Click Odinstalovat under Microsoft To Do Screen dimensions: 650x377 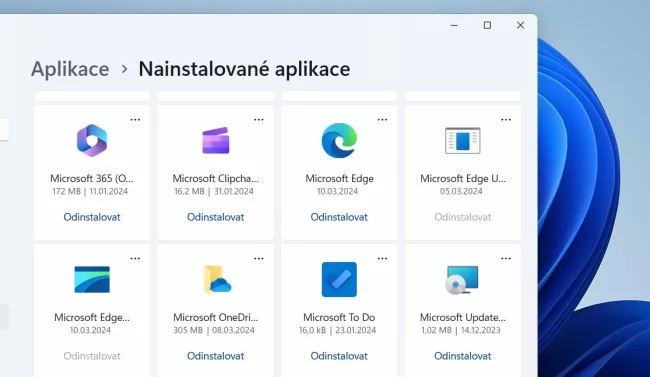(x=339, y=356)
